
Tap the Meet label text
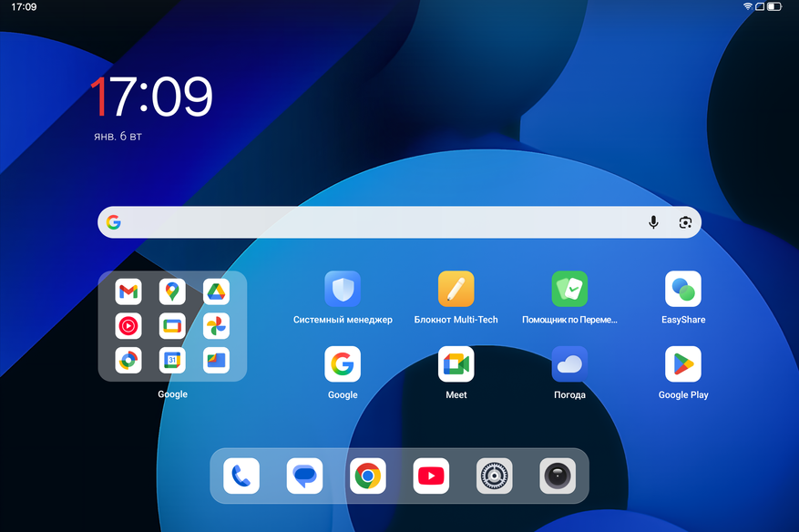456,394
